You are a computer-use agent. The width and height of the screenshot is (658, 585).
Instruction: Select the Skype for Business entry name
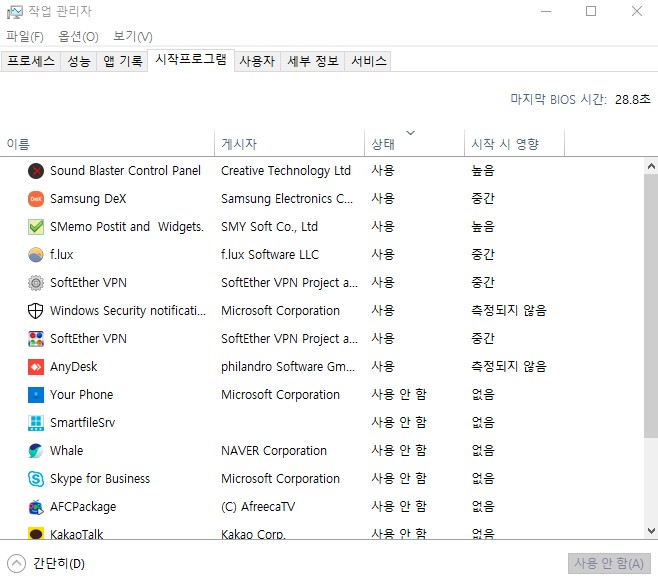pyautogui.click(x=100, y=479)
